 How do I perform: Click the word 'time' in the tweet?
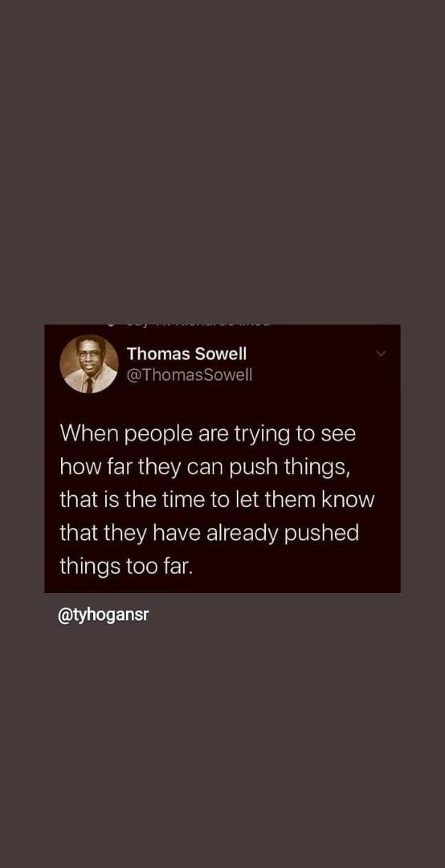tap(181, 501)
